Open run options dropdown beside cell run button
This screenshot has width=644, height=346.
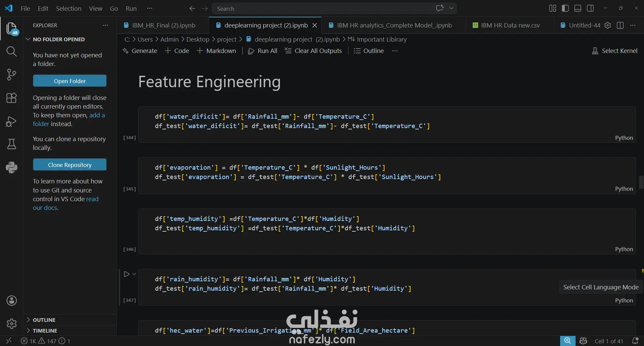pos(135,274)
